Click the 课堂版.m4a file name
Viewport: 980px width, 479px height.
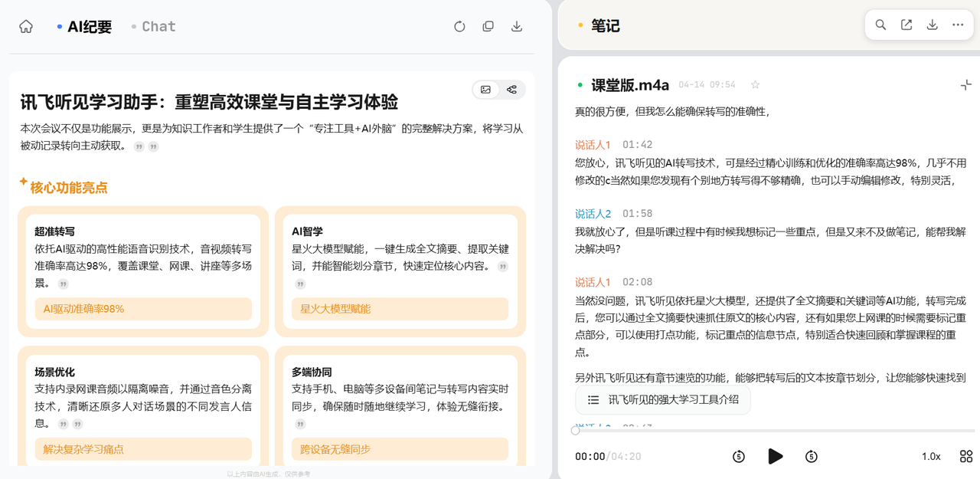[x=631, y=85]
